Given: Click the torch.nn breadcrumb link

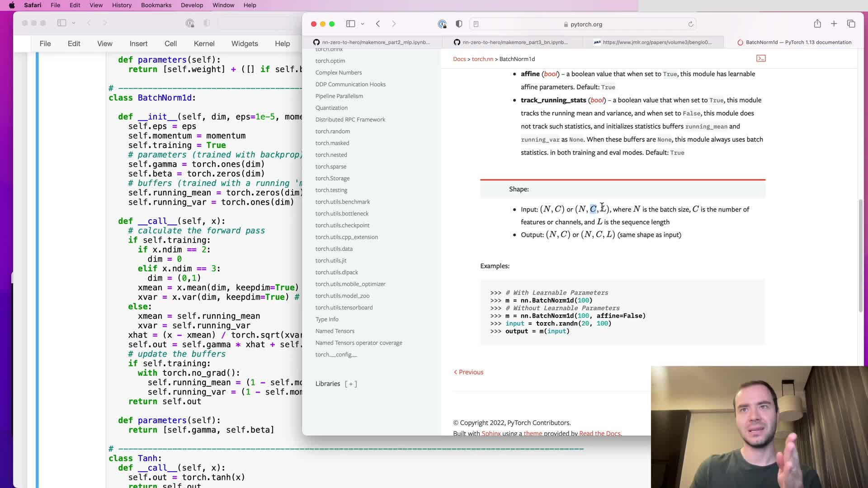Looking at the screenshot, I should point(482,59).
